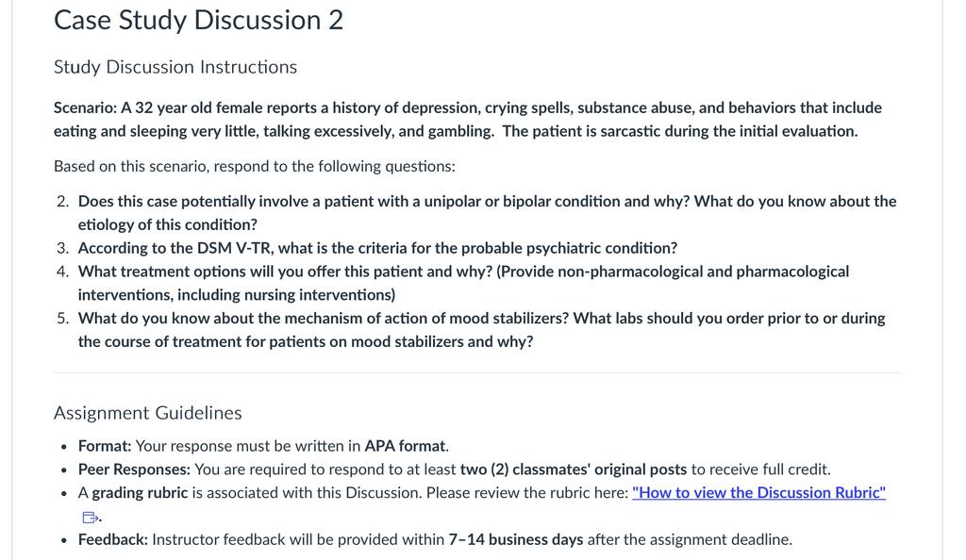Click "The patient is sarcastic" sentence
Screen dimensions: 966x560
[679, 131]
